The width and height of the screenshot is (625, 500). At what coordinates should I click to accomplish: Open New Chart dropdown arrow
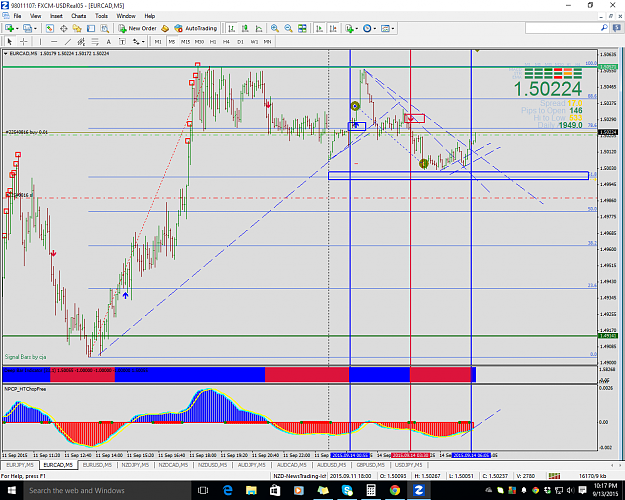17,28
